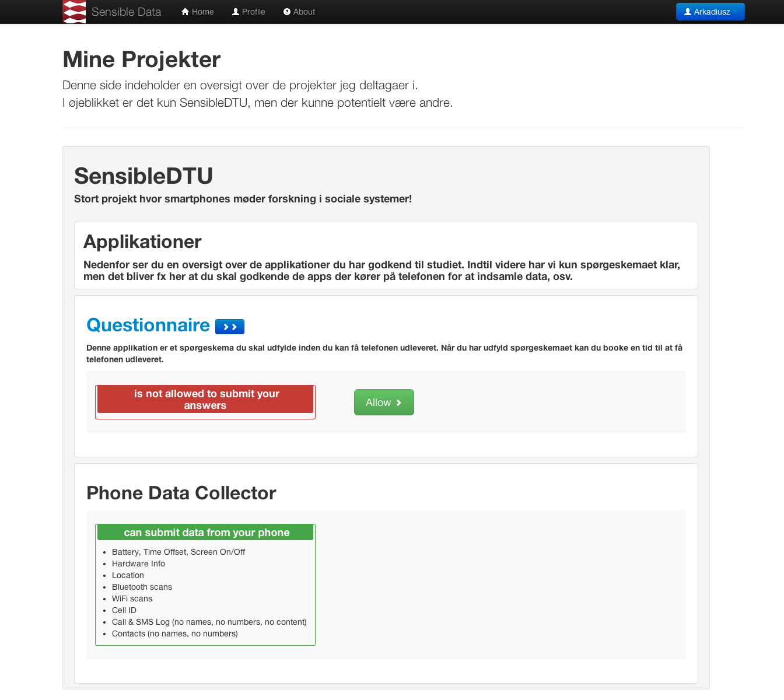The width and height of the screenshot is (784, 700).
Task: Open the Questionnaire link
Action: [148, 325]
